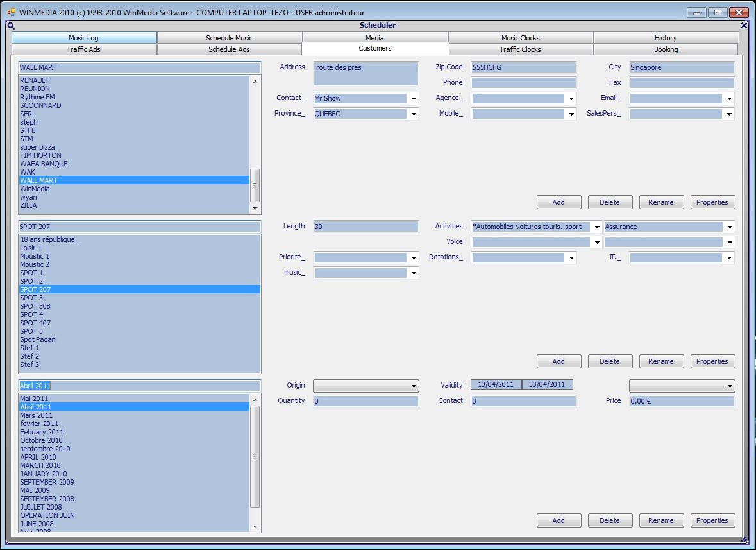
Task: Expand the Province dropdown showing QUEBEC
Action: pos(414,114)
